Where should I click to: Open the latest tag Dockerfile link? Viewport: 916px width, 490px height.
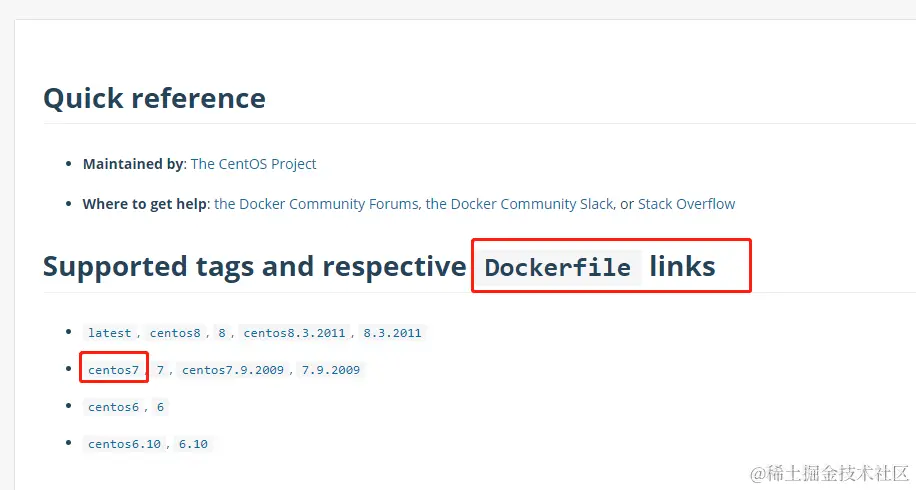click(x=109, y=333)
